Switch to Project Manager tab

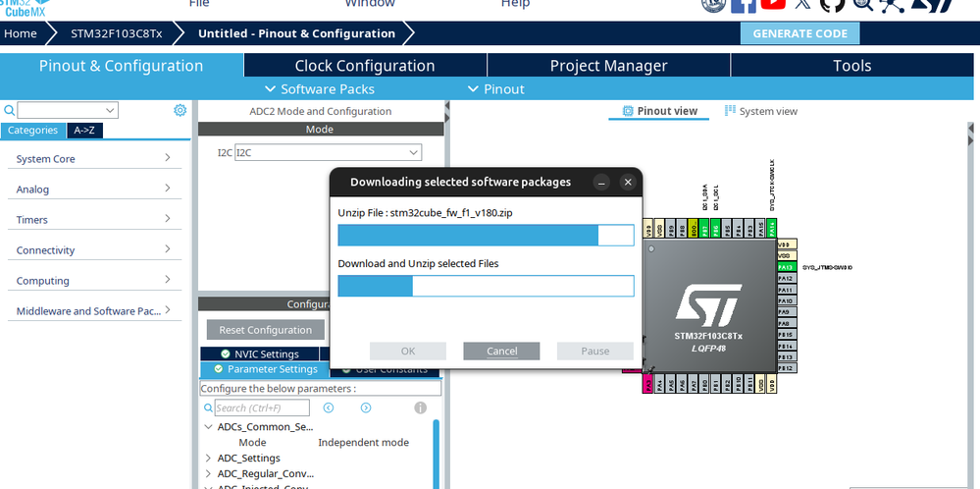(x=608, y=66)
